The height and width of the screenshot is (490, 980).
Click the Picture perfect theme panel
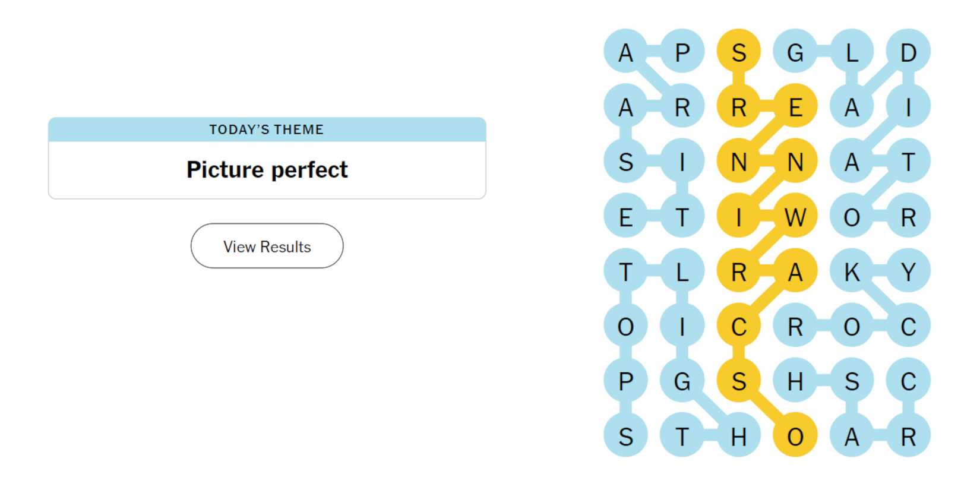click(x=266, y=169)
